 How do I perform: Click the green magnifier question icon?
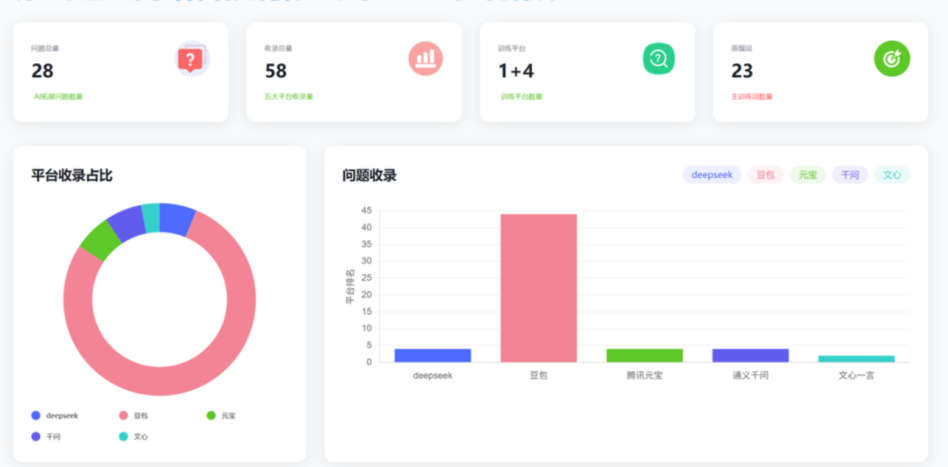(658, 59)
